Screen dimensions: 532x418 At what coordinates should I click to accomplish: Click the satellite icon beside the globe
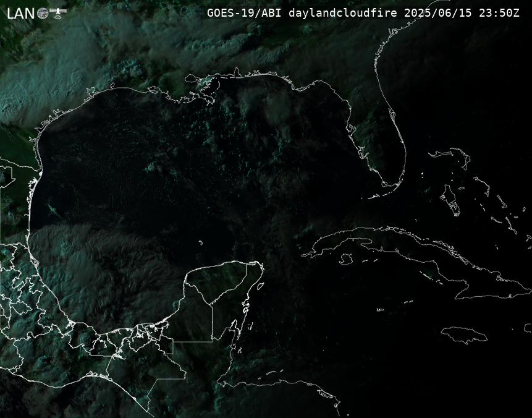58,12
